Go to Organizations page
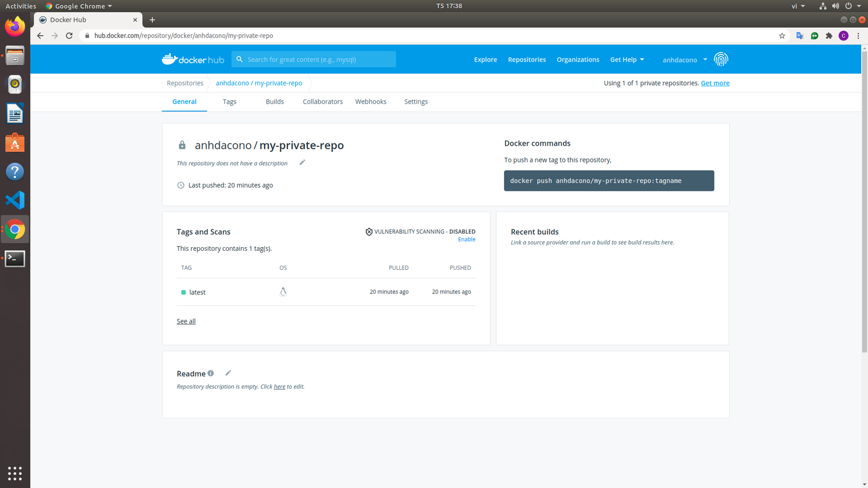The height and width of the screenshot is (488, 868). [x=578, y=59]
